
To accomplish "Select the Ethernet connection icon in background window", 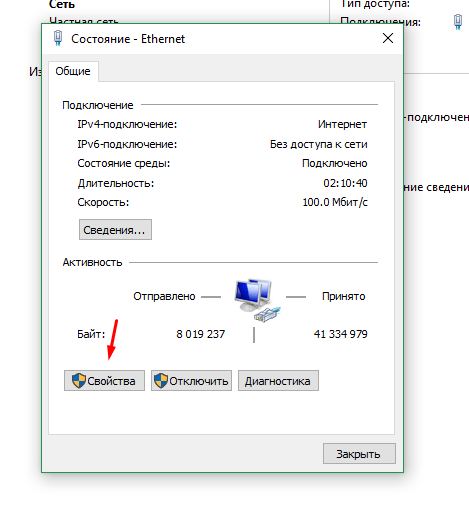I will pyautogui.click(x=458, y=21).
